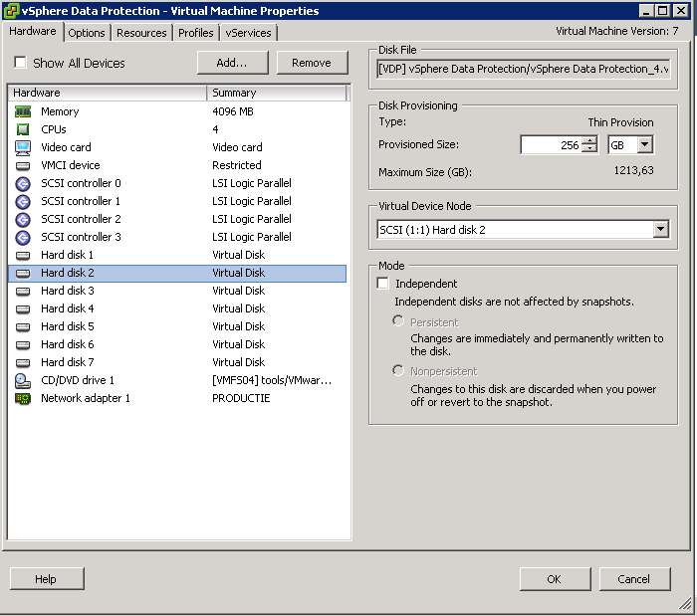Click the CPUs chip icon
697x616 pixels.
[23, 129]
